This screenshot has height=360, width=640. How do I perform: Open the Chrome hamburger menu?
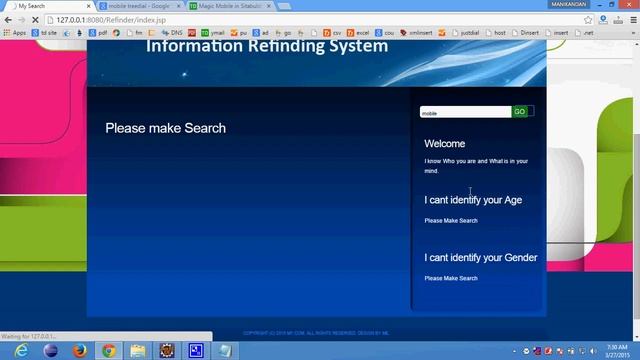(633, 20)
